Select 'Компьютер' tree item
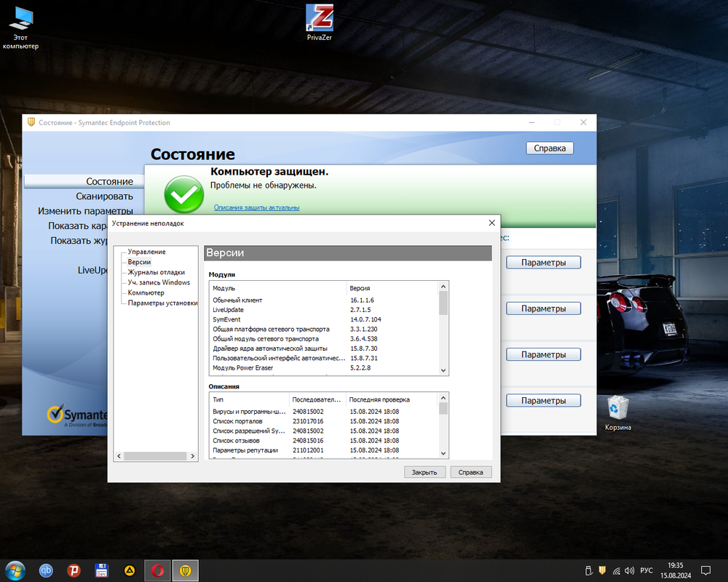This screenshot has width=728, height=582. pyautogui.click(x=146, y=292)
